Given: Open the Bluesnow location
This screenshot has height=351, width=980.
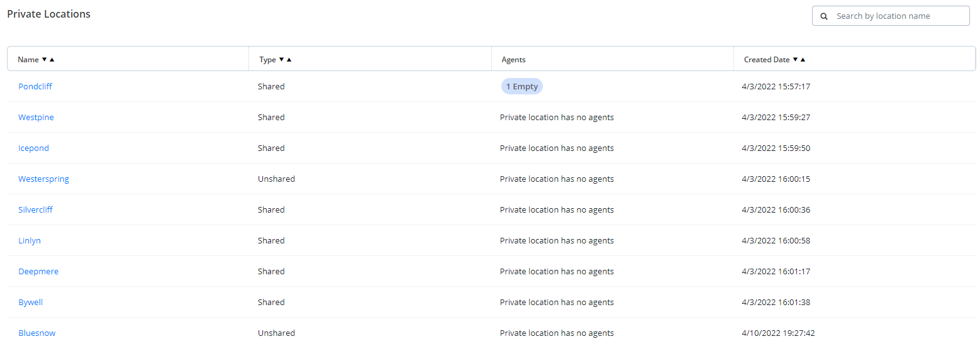Looking at the screenshot, I should (x=36, y=333).
